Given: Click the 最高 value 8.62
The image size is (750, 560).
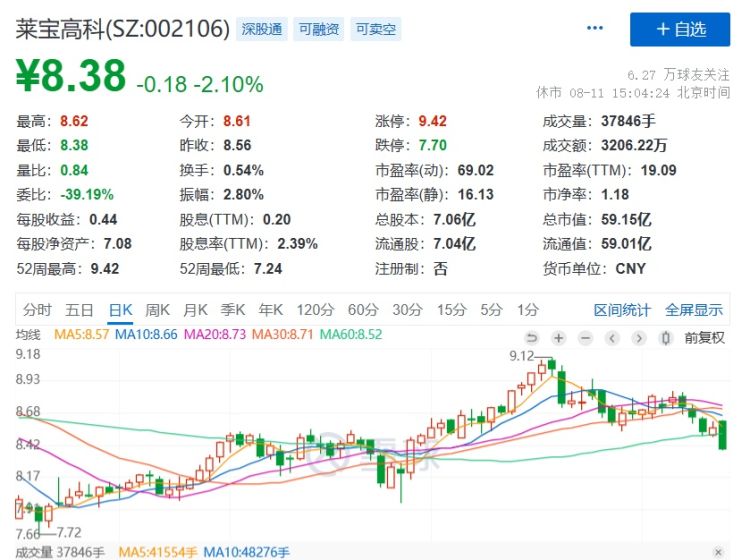Looking at the screenshot, I should pyautogui.click(x=74, y=121).
